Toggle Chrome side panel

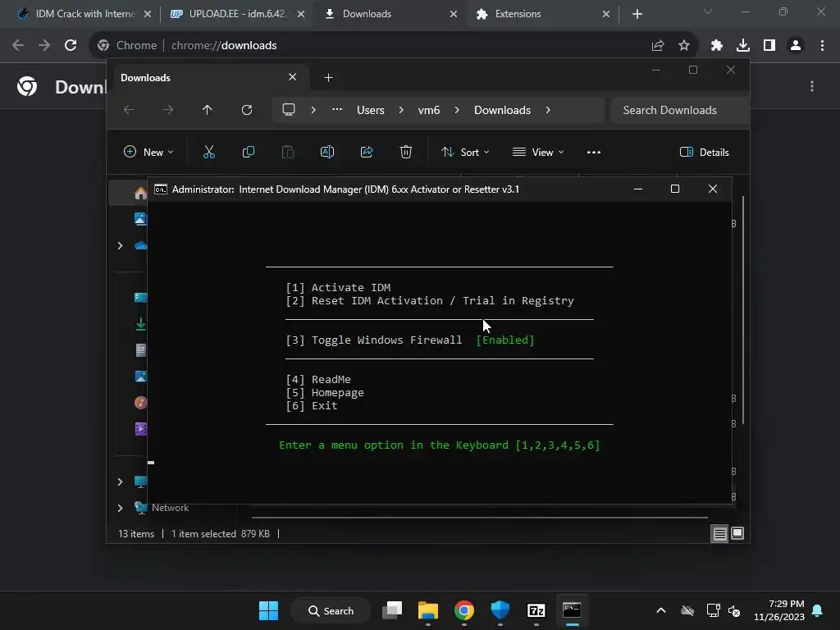769,46
